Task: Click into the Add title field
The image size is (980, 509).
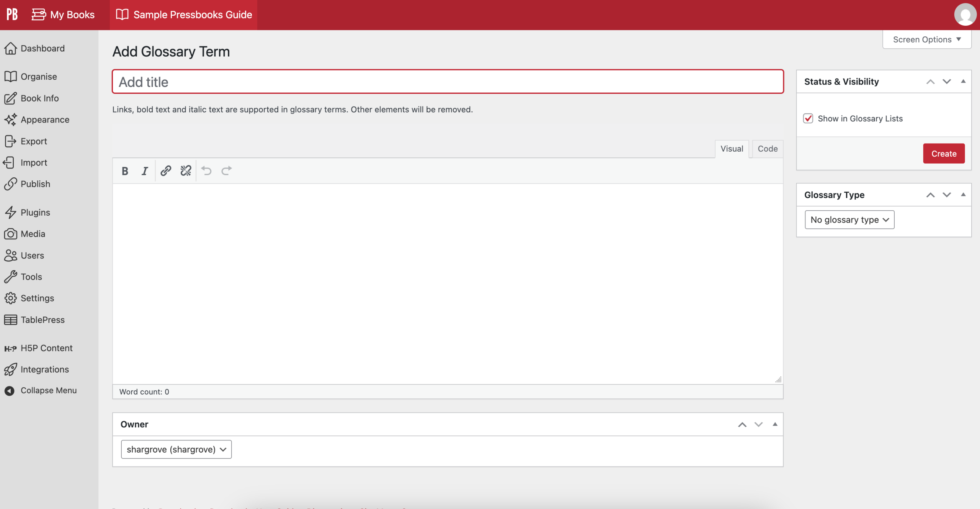Action: click(x=447, y=82)
